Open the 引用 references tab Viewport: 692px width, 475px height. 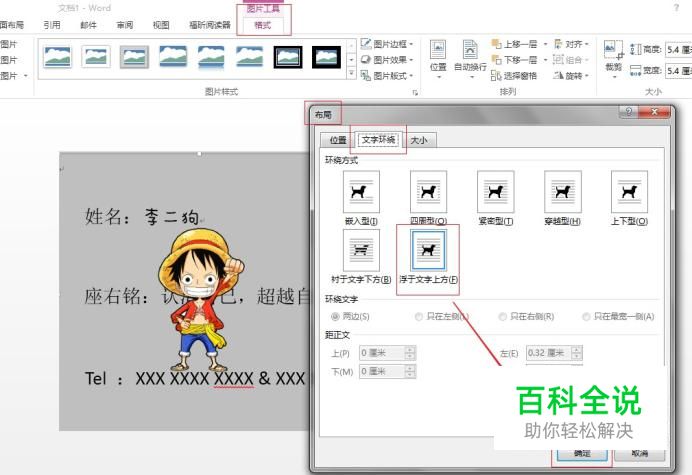pyautogui.click(x=52, y=25)
